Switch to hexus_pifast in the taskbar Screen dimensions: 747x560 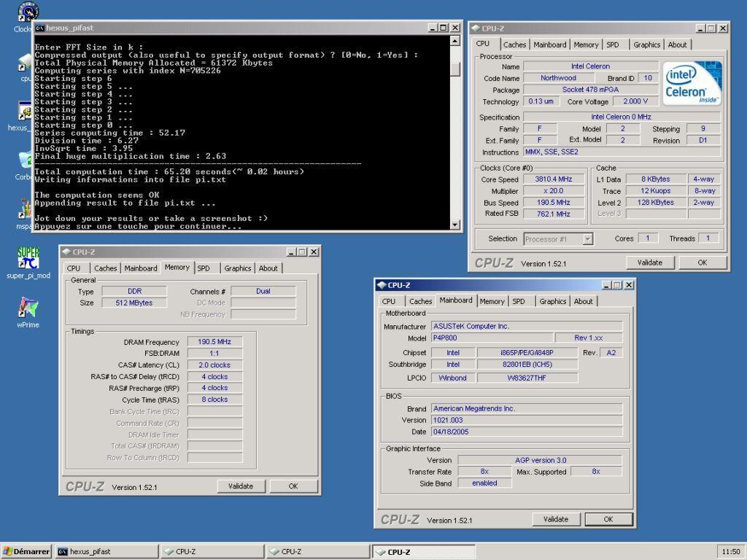point(107,551)
